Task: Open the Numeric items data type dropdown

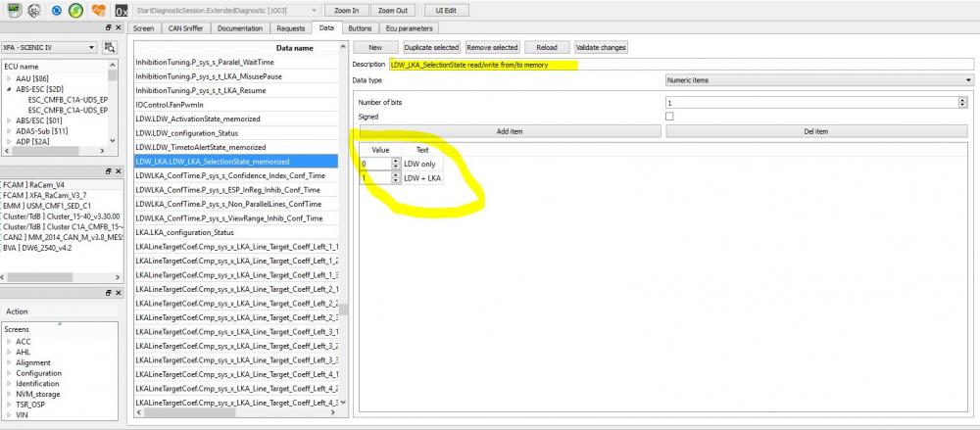Action: coord(819,80)
